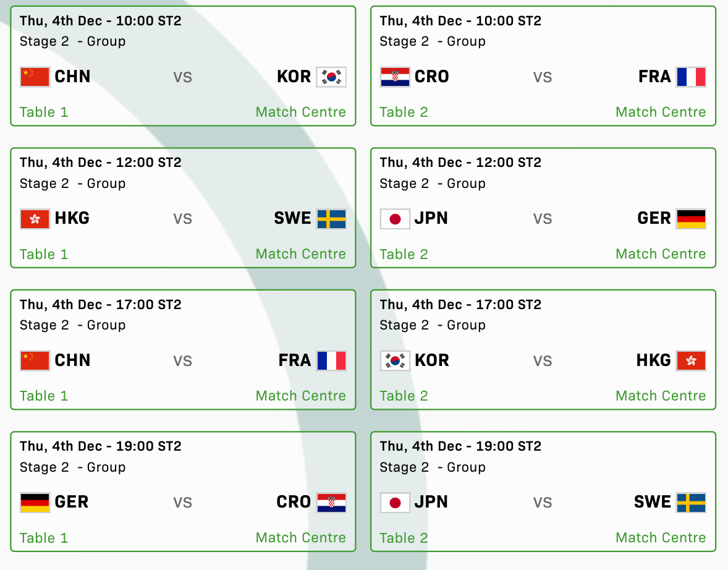Open Match Centre for CRO vs FRA
The height and width of the screenshot is (570, 728).
660,112
